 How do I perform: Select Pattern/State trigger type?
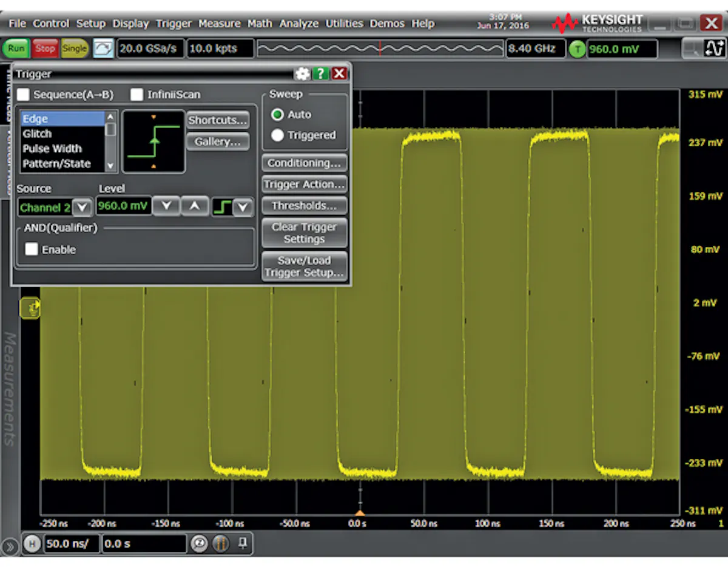pos(62,164)
